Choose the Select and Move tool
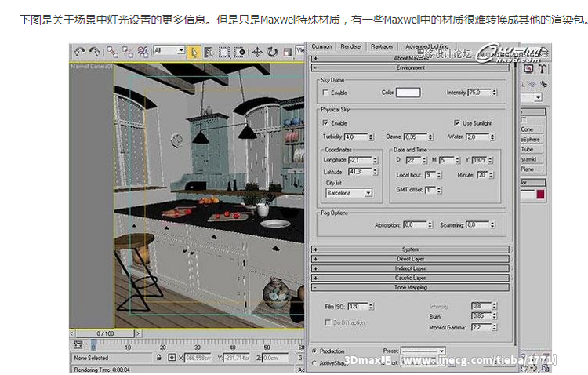 coord(256,52)
